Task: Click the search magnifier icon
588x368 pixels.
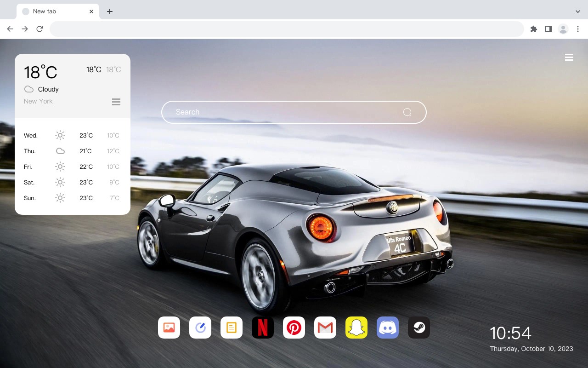Action: click(407, 112)
